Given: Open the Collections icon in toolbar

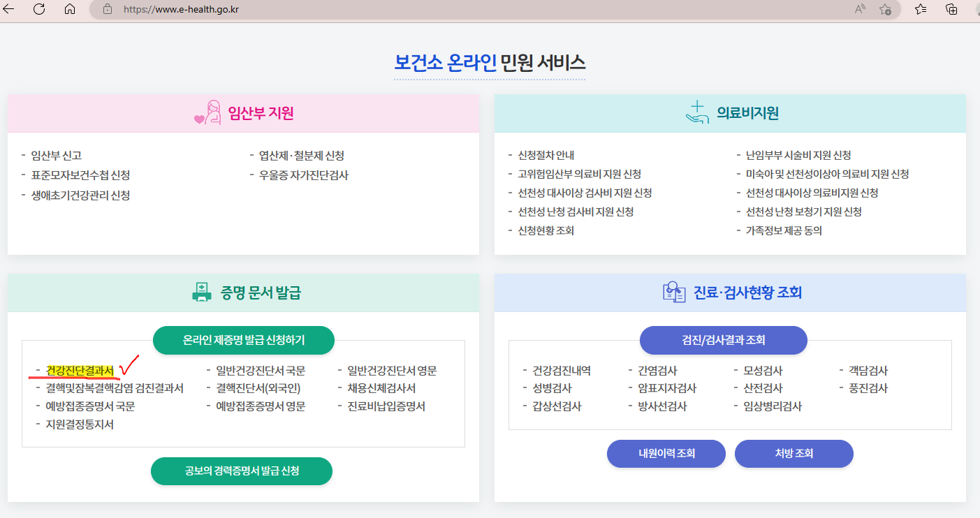Looking at the screenshot, I should point(951,9).
